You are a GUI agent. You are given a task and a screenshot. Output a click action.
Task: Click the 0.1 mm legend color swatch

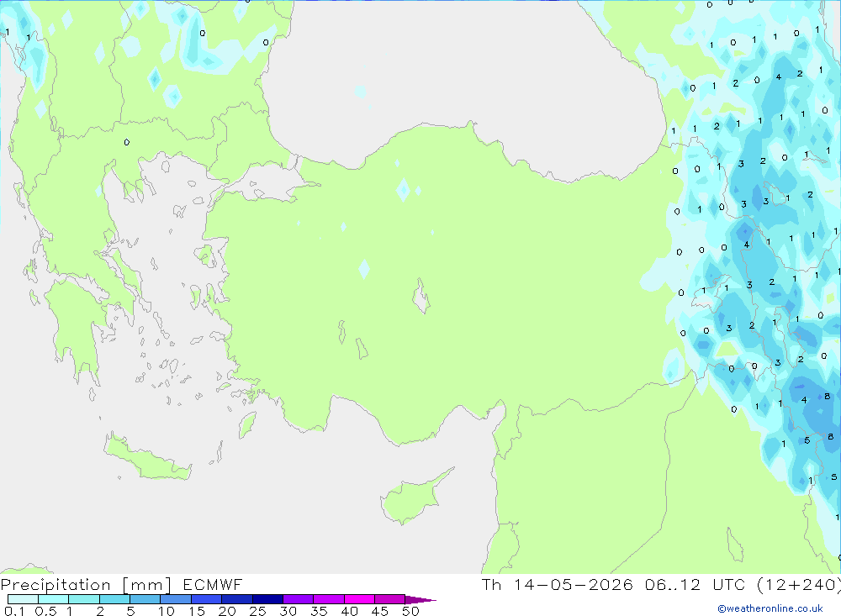pos(23,599)
